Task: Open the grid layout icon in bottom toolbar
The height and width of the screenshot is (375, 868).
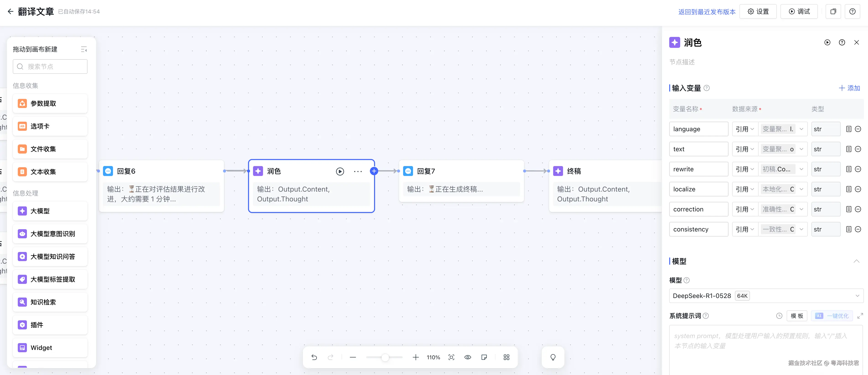Action: 506,357
